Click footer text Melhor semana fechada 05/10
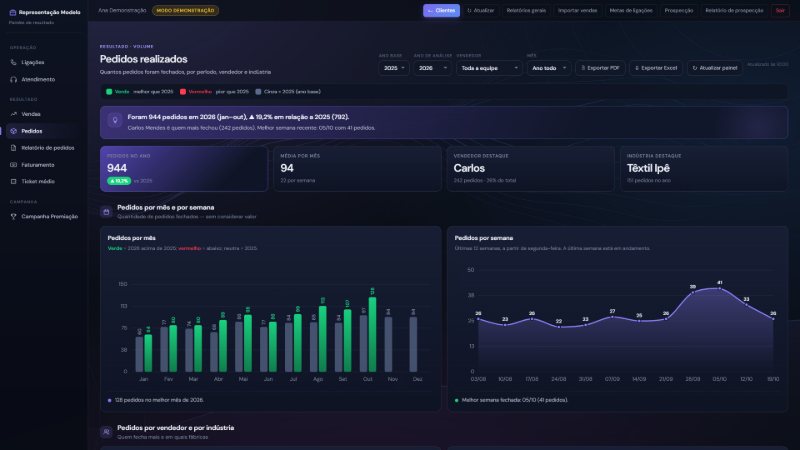The height and width of the screenshot is (450, 800). point(515,401)
